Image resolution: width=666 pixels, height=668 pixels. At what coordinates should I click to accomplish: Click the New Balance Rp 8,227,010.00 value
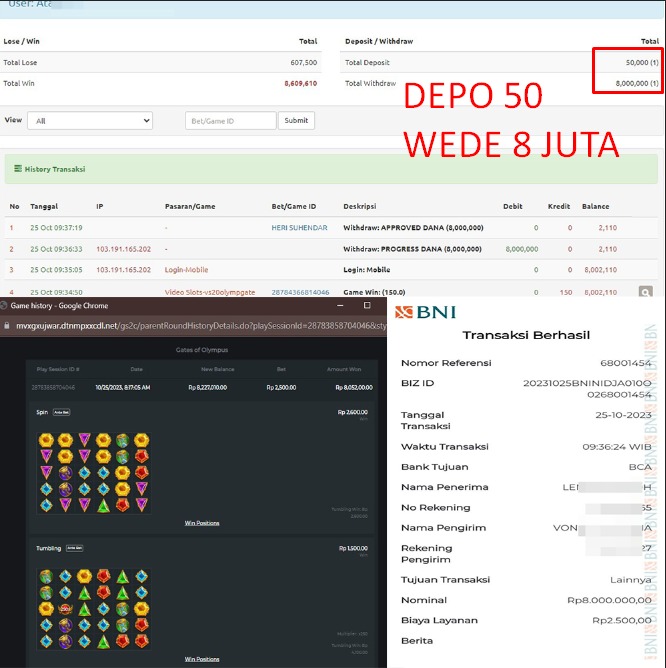[208, 387]
